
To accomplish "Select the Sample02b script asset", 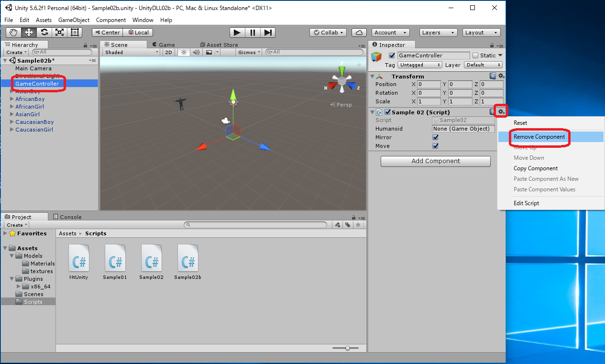I will tap(187, 262).
